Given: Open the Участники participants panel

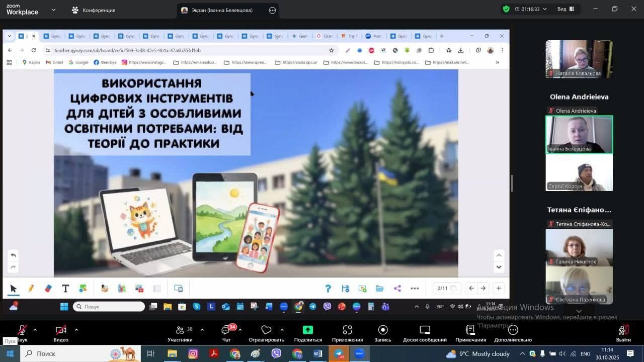Looking at the screenshot, I should pos(180,330).
